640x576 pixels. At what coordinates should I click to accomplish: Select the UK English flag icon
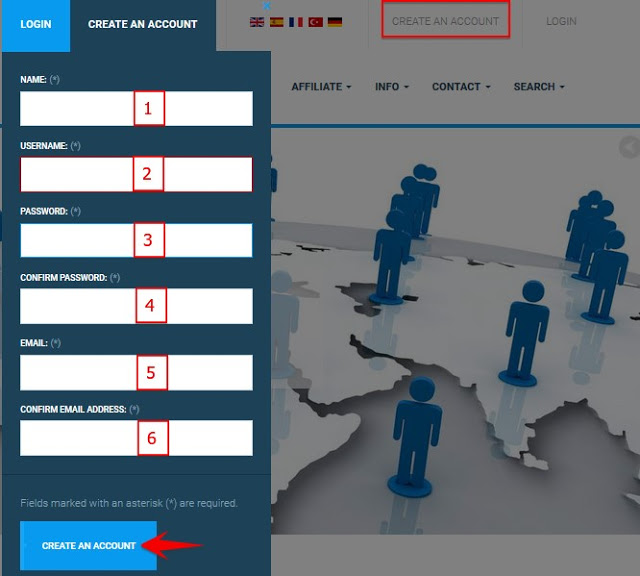coord(257,21)
